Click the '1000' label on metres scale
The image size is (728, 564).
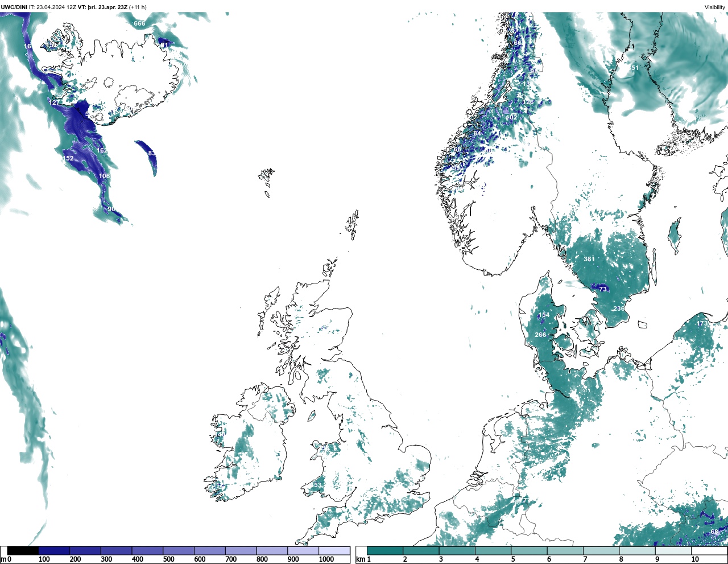326,559
